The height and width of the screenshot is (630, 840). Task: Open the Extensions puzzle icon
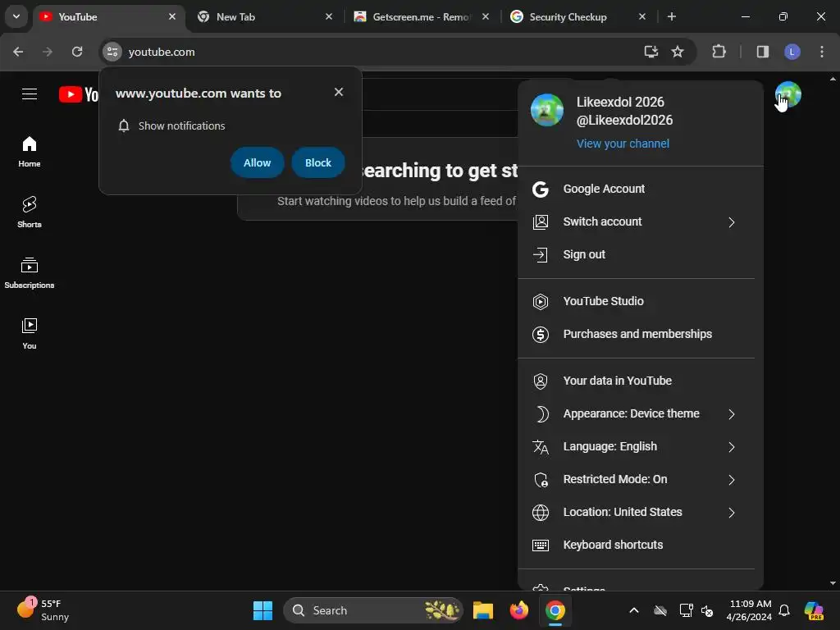(719, 52)
